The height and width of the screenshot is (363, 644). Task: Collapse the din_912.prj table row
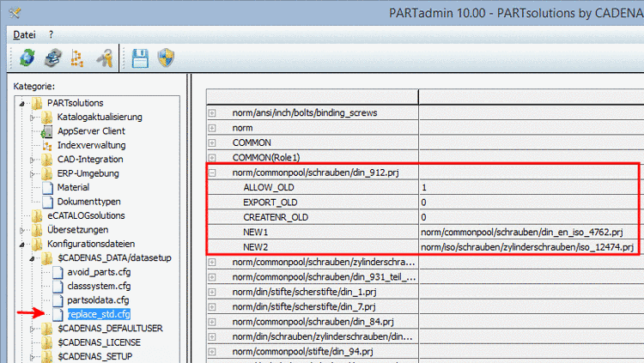pos(212,172)
